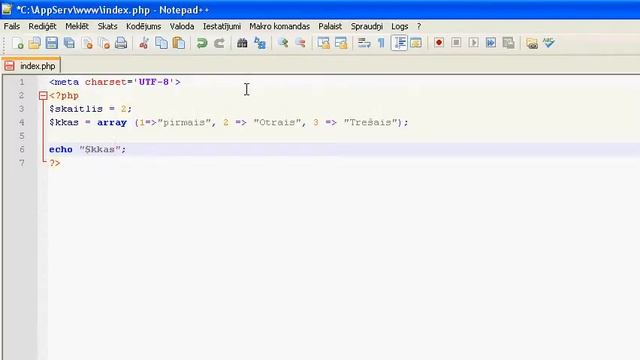Viewport: 640px width, 360px height.
Task: Create a new file with toolbar icon
Action: pyautogui.click(x=18, y=43)
